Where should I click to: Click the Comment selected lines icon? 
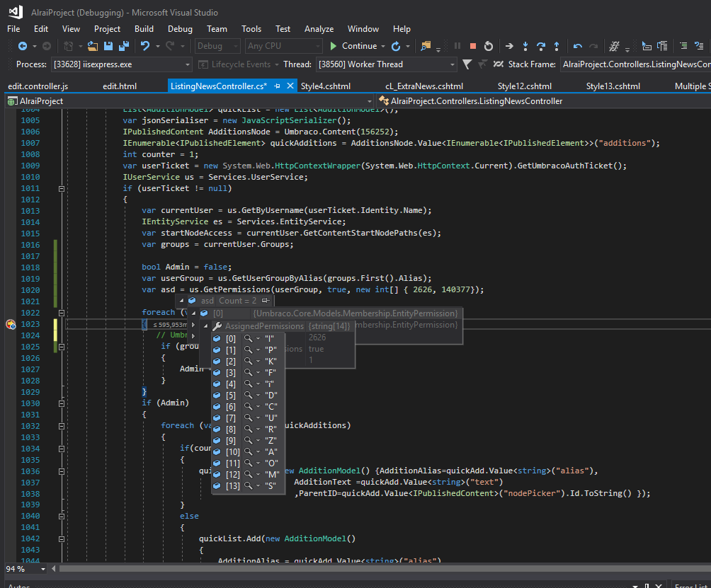(x=683, y=46)
